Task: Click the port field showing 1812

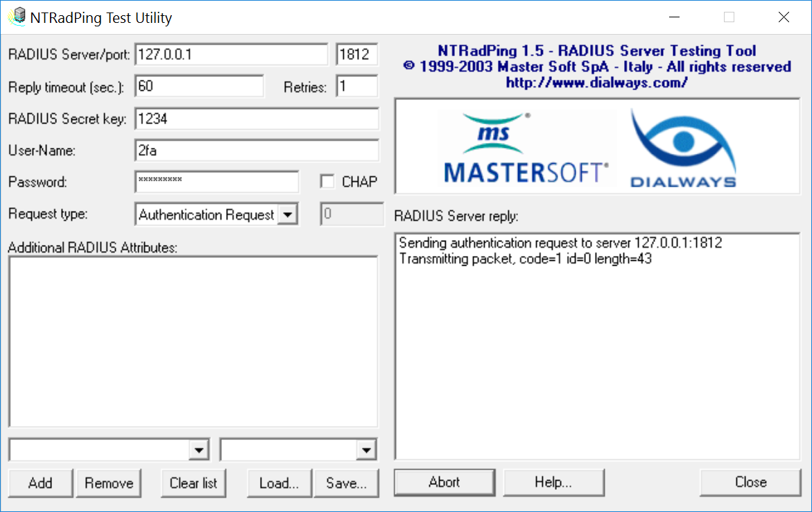Action: coord(357,54)
